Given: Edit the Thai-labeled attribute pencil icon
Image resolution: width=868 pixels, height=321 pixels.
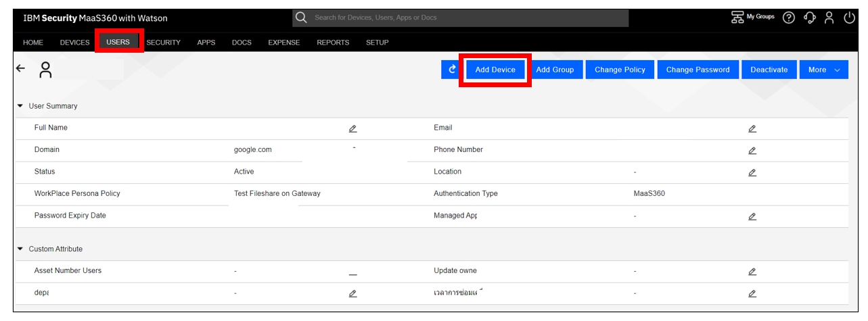Looking at the screenshot, I should (x=752, y=293).
